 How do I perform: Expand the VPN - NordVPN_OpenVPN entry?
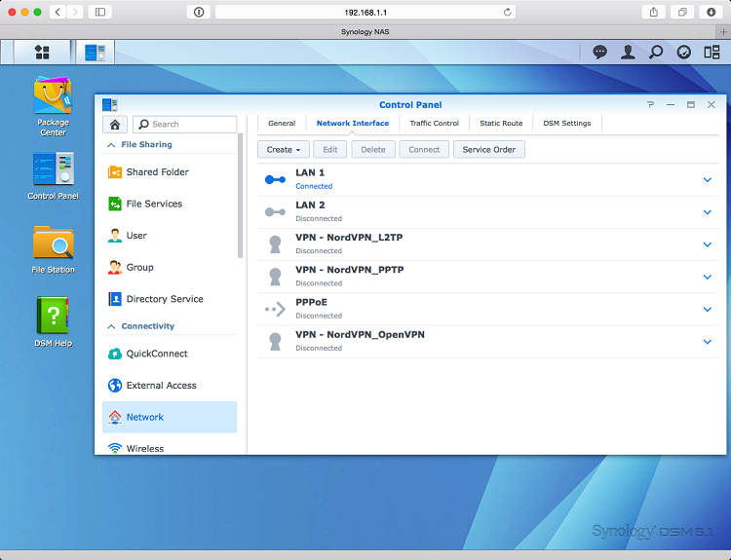708,342
